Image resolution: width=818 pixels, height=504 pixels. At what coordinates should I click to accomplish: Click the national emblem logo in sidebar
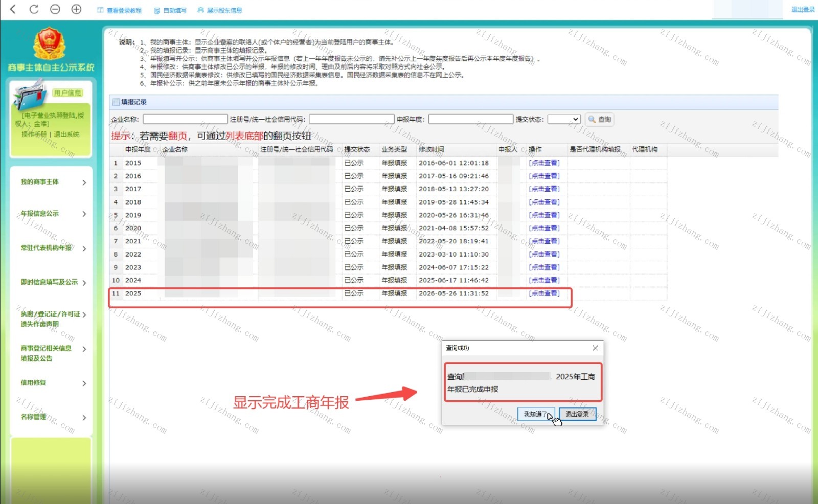click(x=49, y=44)
